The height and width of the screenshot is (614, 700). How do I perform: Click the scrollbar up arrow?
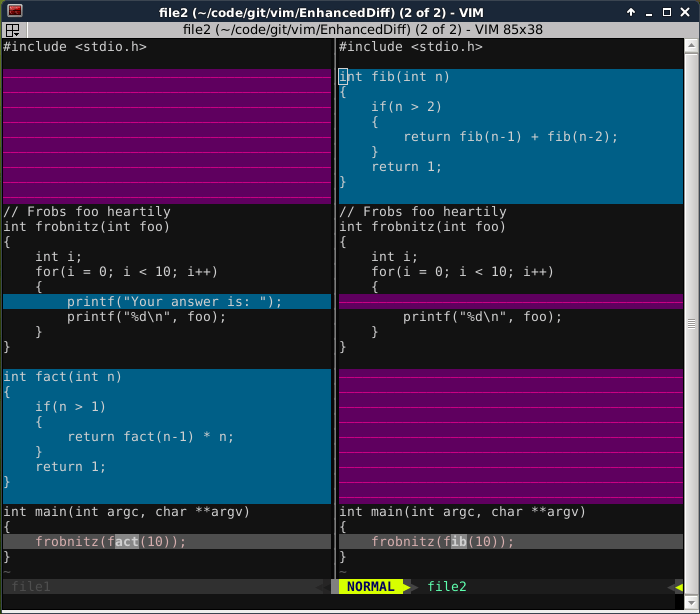[691, 45]
